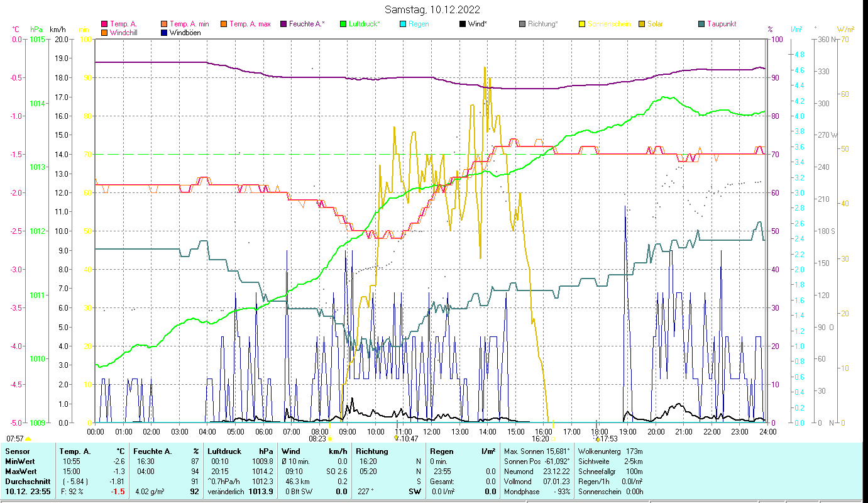Screen dimensions: 868x503
Task: Click the maximum pressure value 1014.2
Action: [263, 471]
